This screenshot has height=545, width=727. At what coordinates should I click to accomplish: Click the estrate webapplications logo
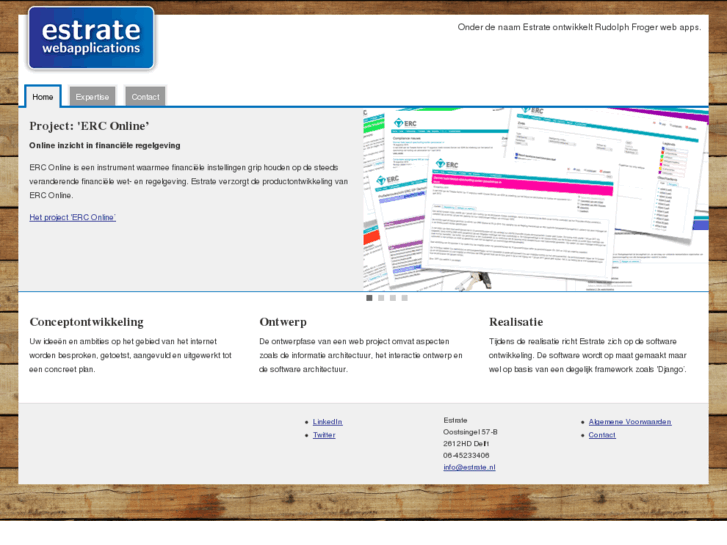click(x=91, y=38)
